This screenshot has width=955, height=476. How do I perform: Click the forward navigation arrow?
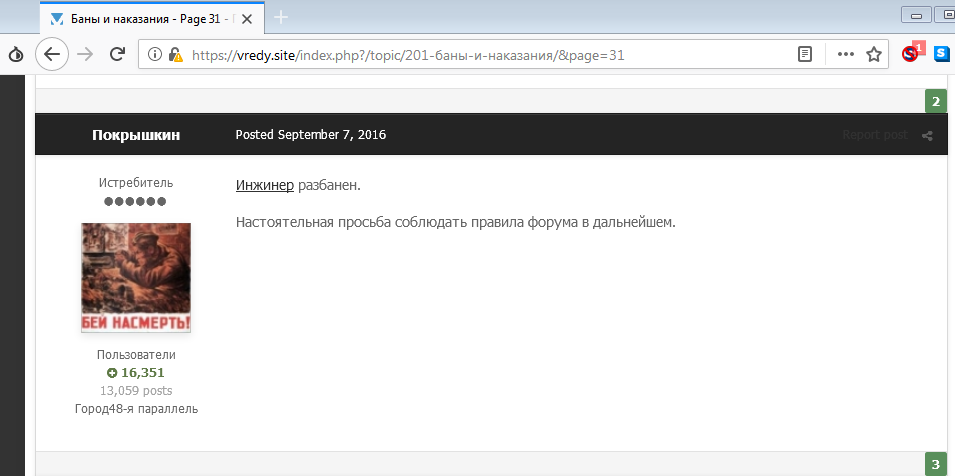click(85, 55)
